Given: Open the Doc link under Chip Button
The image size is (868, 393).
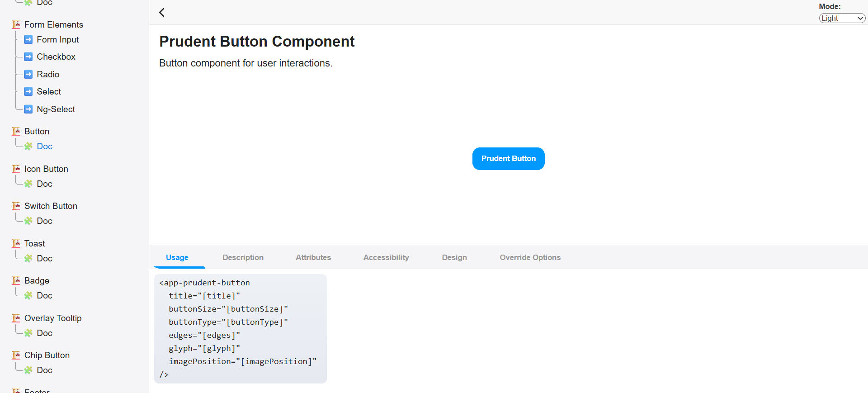Looking at the screenshot, I should [45, 370].
